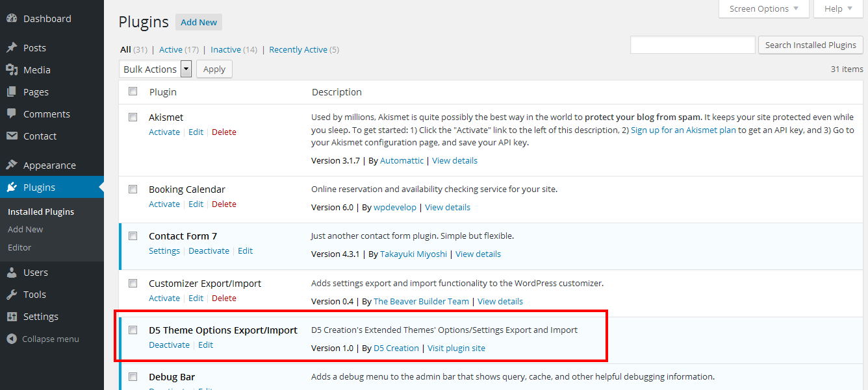This screenshot has width=868, height=390.
Task: Click the Comments speech bubble icon
Action: click(12, 114)
